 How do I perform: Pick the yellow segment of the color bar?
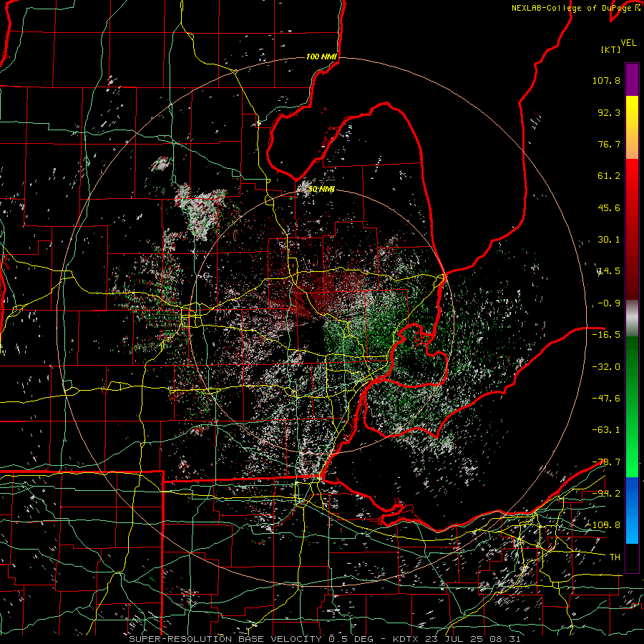[x=632, y=127]
